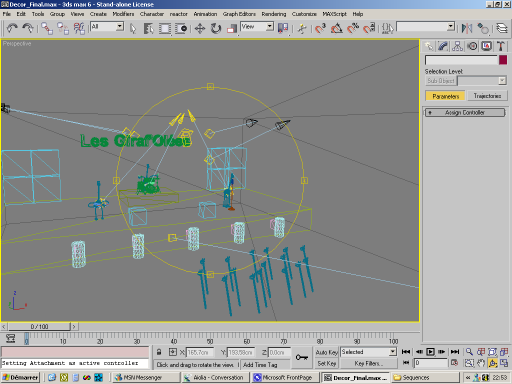Image resolution: width=512 pixels, height=384 pixels.
Task: Open the Modifiers menu
Action: (123, 14)
